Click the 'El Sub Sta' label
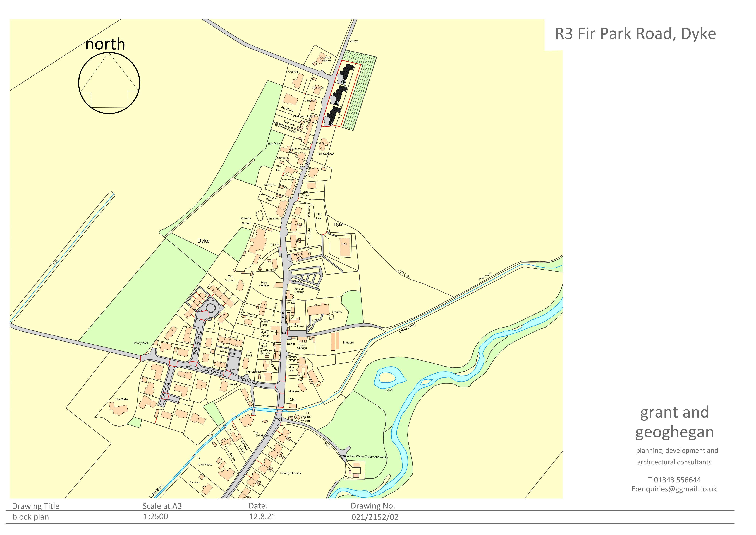Image resolution: width=756 pixels, height=535 pixels. (x=307, y=417)
